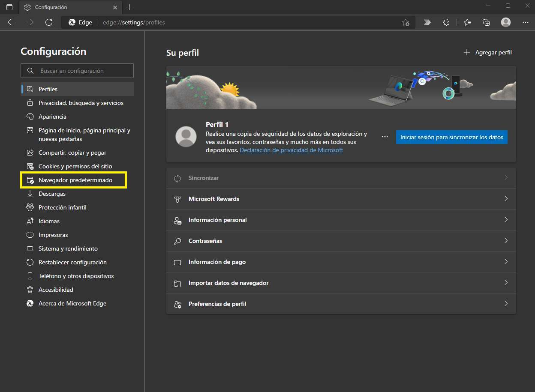
Task: Open Cookies y permisos del sitio
Action: point(77,166)
